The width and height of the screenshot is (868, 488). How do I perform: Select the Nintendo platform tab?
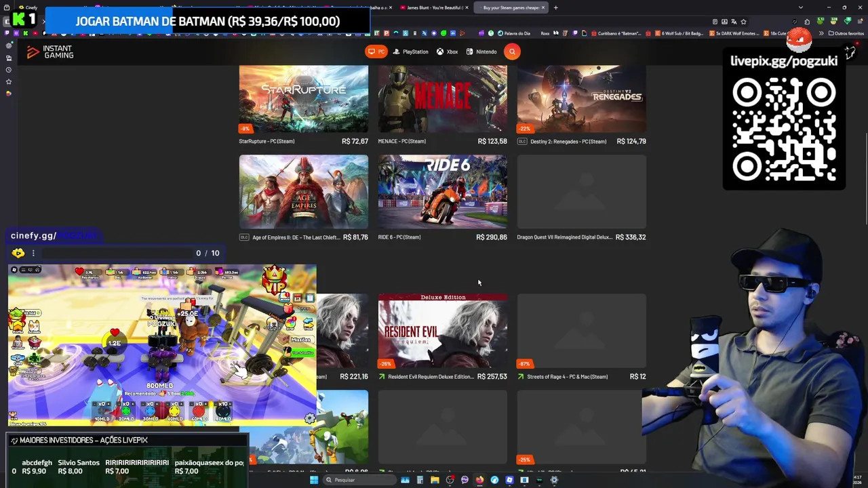[481, 52]
